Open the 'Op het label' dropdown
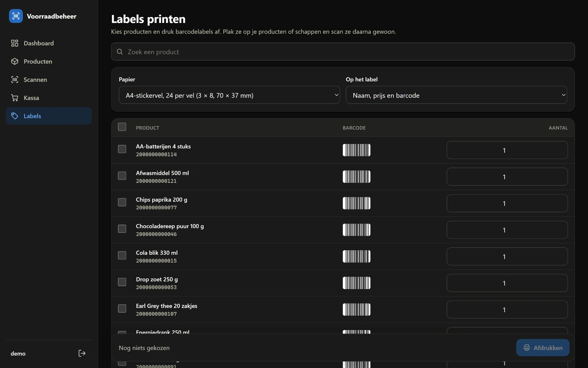Viewport: 588px width, 368px height. (456, 95)
